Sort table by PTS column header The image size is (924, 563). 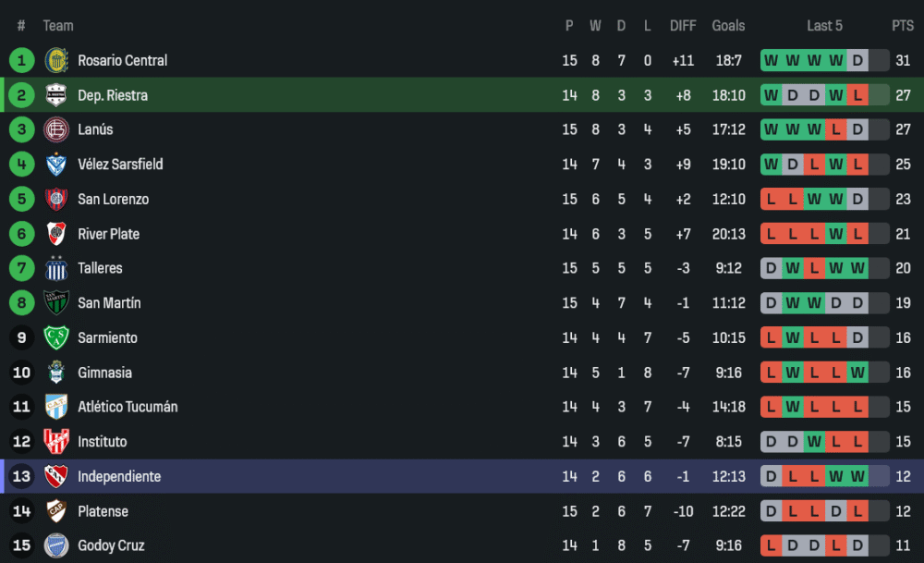pos(903,26)
